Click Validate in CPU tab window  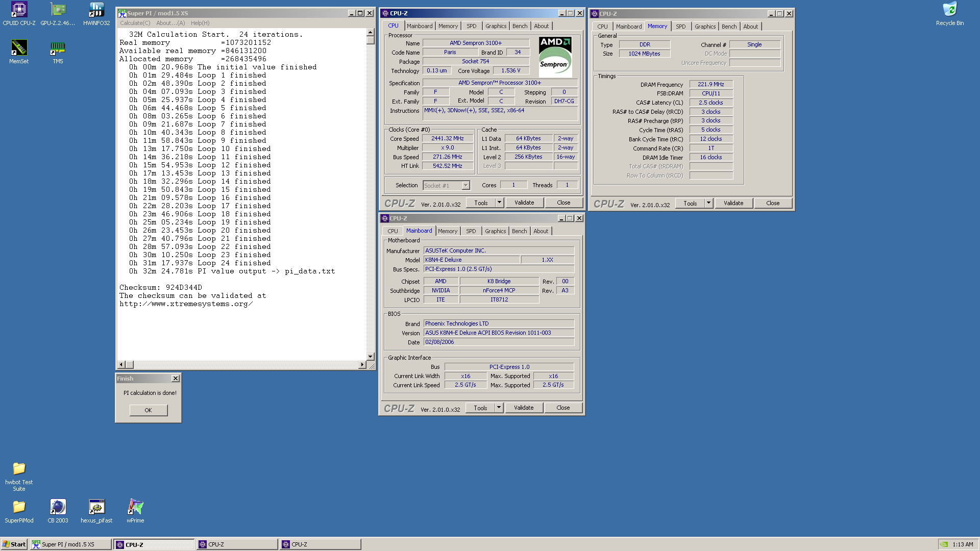(524, 203)
